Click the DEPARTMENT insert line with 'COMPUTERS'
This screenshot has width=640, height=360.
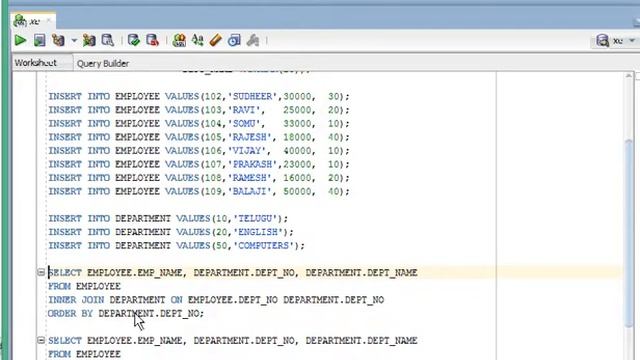pyautogui.click(x=176, y=245)
